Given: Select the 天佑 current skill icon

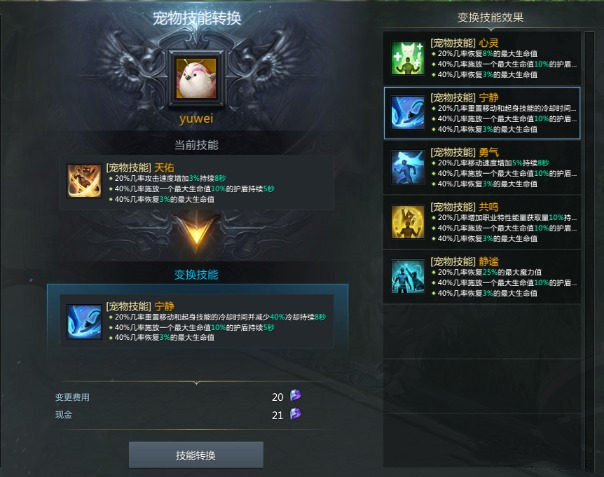Looking at the screenshot, I should tap(84, 181).
